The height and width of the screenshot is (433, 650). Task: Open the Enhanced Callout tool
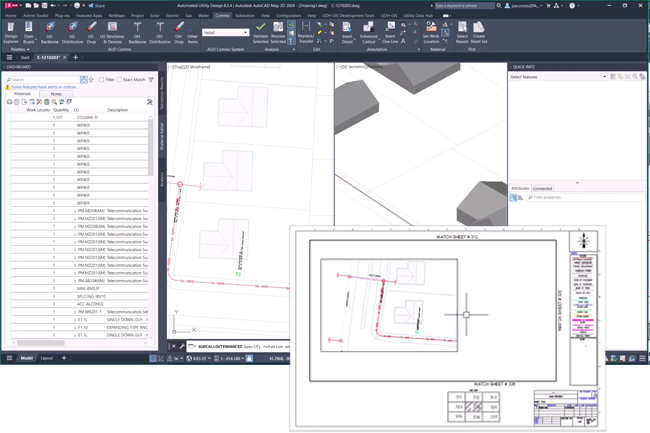pyautogui.click(x=368, y=31)
